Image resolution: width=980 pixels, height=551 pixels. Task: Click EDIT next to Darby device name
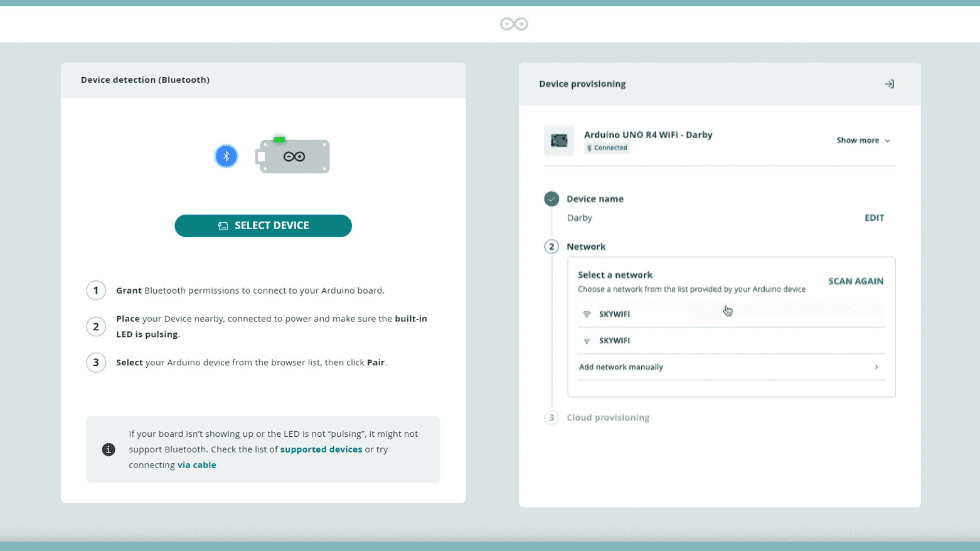874,218
